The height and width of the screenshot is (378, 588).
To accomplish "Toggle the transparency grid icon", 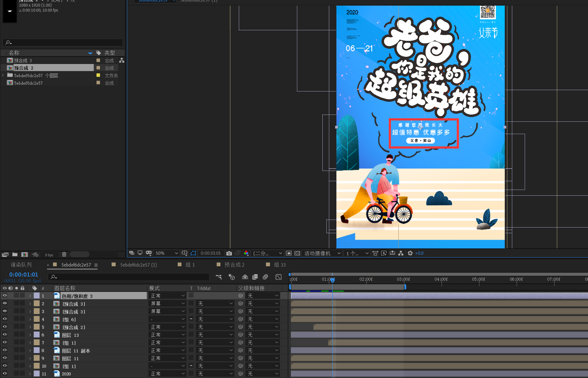I will click(x=297, y=253).
